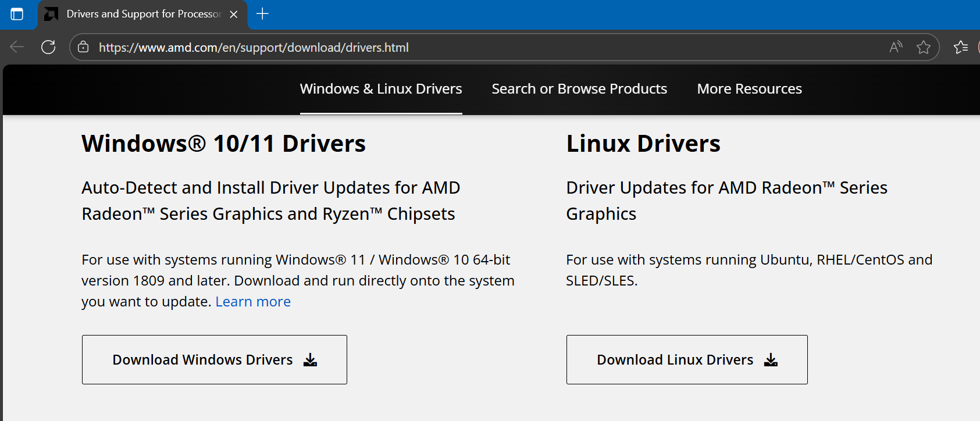Image resolution: width=980 pixels, height=421 pixels.
Task: Open the tab actions menu icon
Action: click(x=17, y=14)
